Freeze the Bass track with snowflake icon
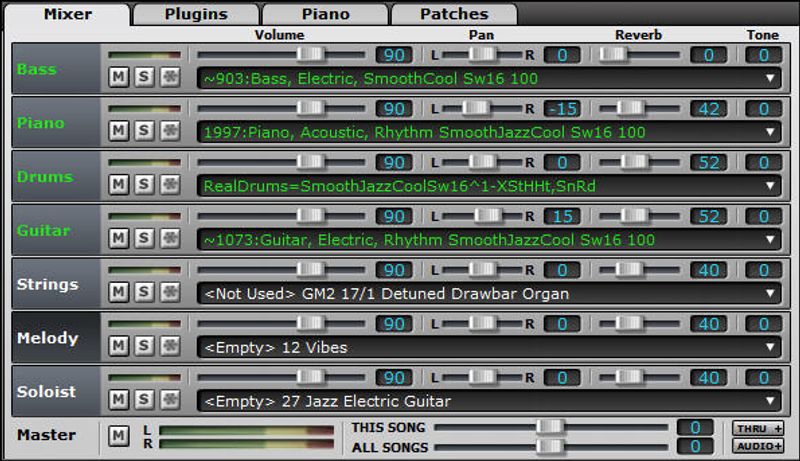The image size is (800, 461). click(x=170, y=77)
